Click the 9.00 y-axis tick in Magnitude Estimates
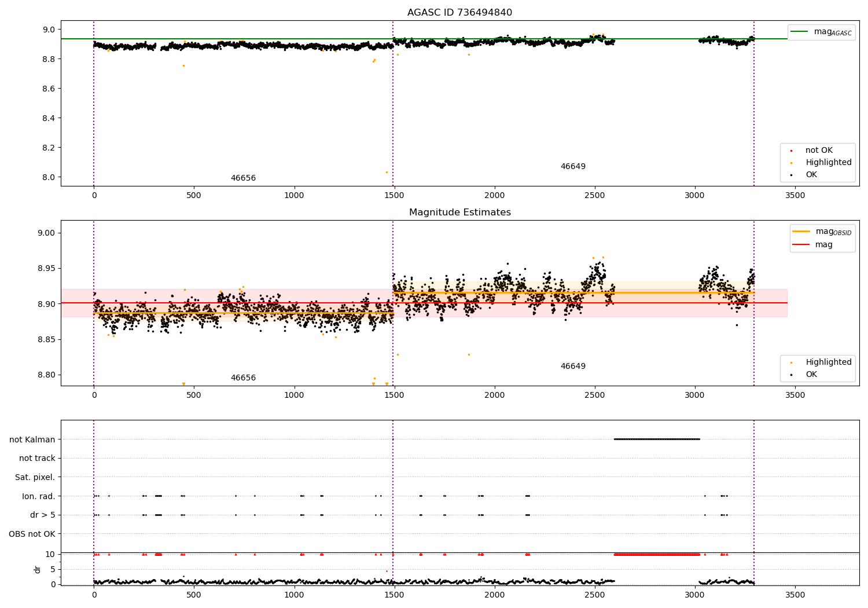The image size is (868, 608). [x=47, y=233]
